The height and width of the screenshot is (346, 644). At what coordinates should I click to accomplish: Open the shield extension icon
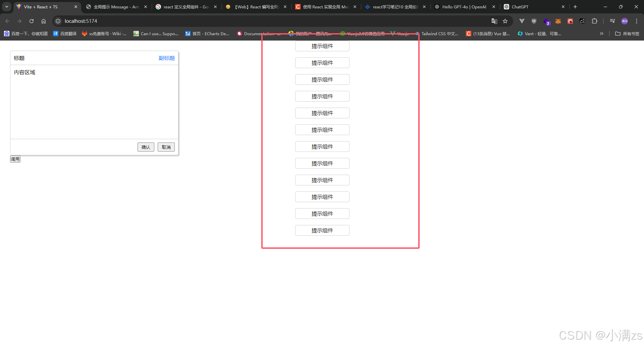(x=534, y=21)
